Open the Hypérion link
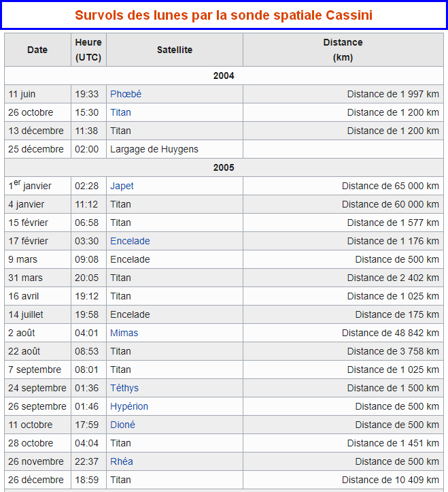Screen dimensions: 448x492 (129, 406)
